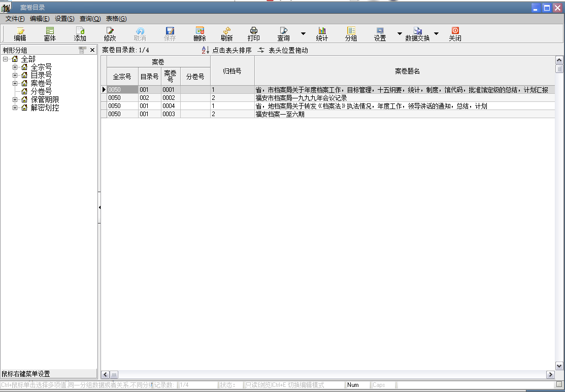Click cell 0004 in 案卷号 column
The height and width of the screenshot is (392, 565).
point(171,106)
